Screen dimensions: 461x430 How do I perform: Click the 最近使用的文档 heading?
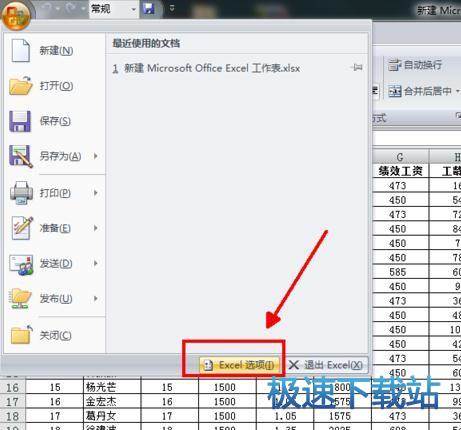pyautogui.click(x=146, y=43)
